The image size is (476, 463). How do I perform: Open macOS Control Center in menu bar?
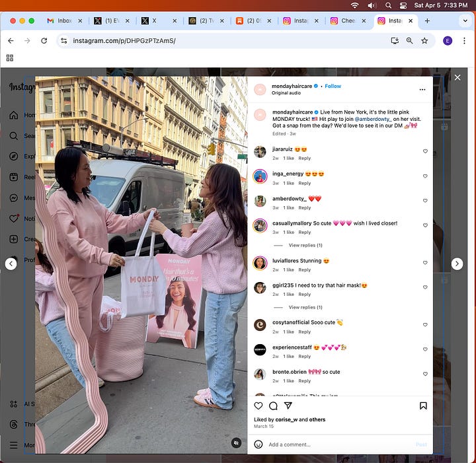click(x=403, y=5)
